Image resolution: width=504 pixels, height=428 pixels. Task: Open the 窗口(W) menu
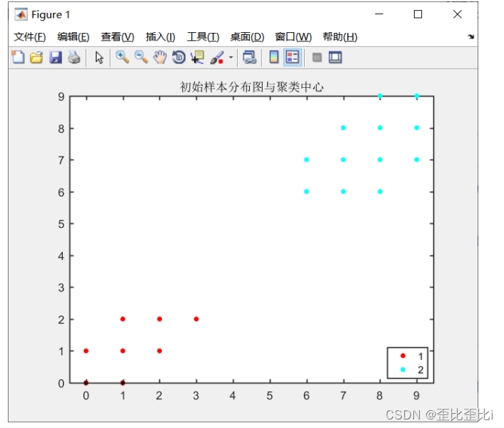pos(293,36)
